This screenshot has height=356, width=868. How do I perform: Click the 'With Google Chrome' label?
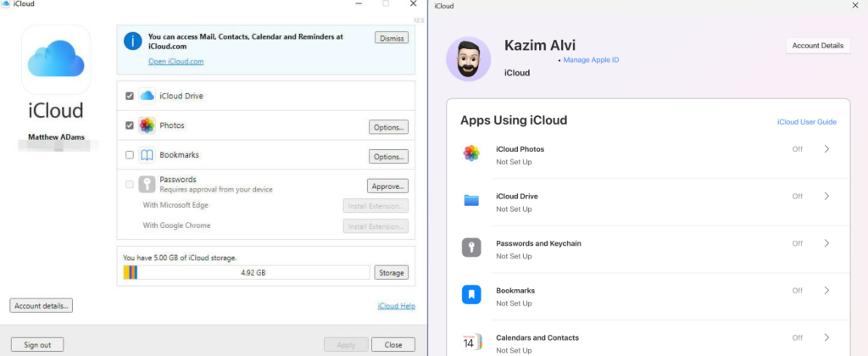176,225
